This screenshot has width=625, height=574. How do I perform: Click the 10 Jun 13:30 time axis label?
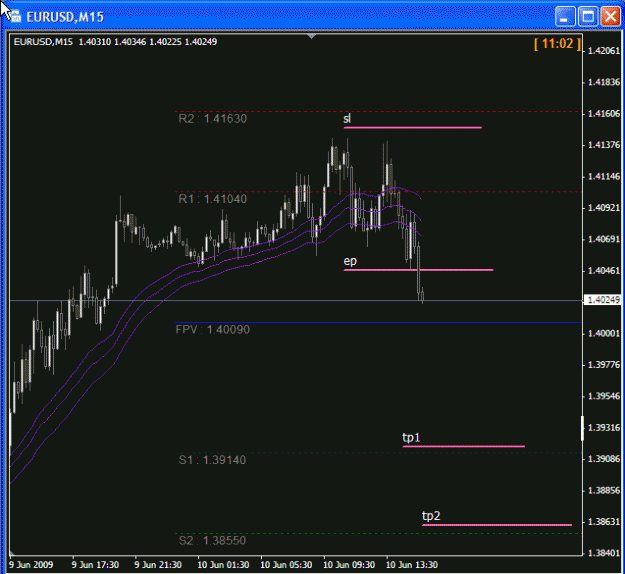click(412, 565)
